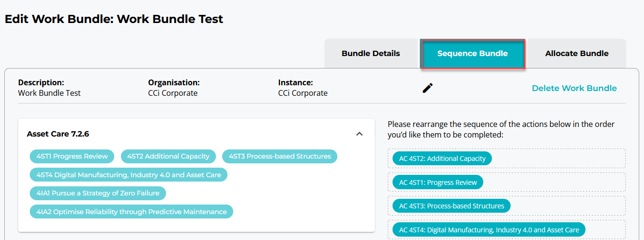Select 4IA2 Optimise Reliability through Predictive Maintenance
Image resolution: width=644 pixels, height=240 pixels.
point(131,212)
